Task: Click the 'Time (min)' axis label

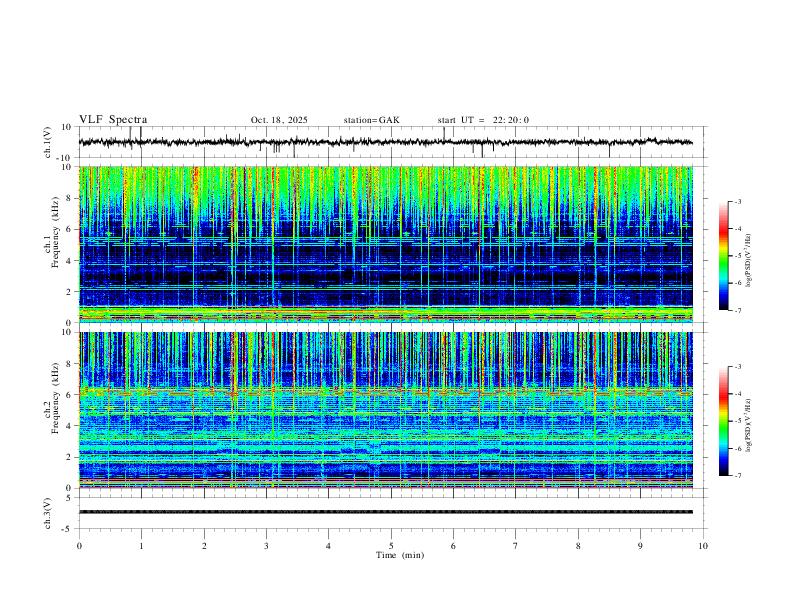Action: coord(400,555)
